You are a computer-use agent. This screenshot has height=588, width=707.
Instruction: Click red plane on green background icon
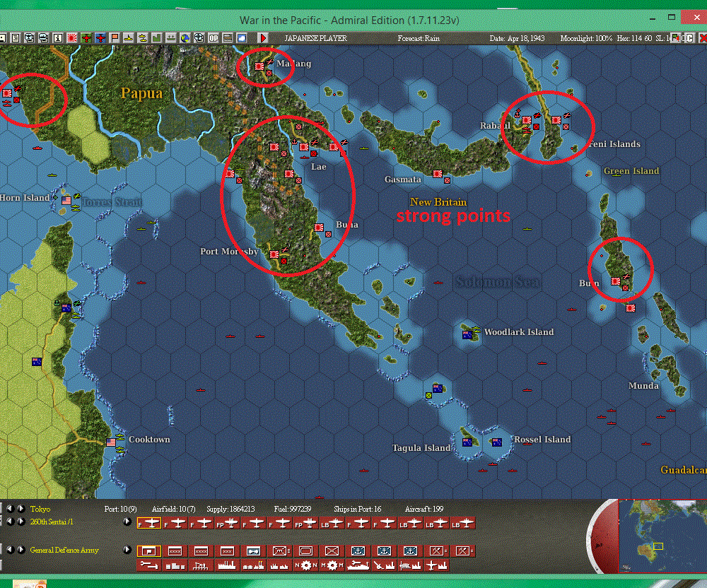pyautogui.click(x=86, y=38)
